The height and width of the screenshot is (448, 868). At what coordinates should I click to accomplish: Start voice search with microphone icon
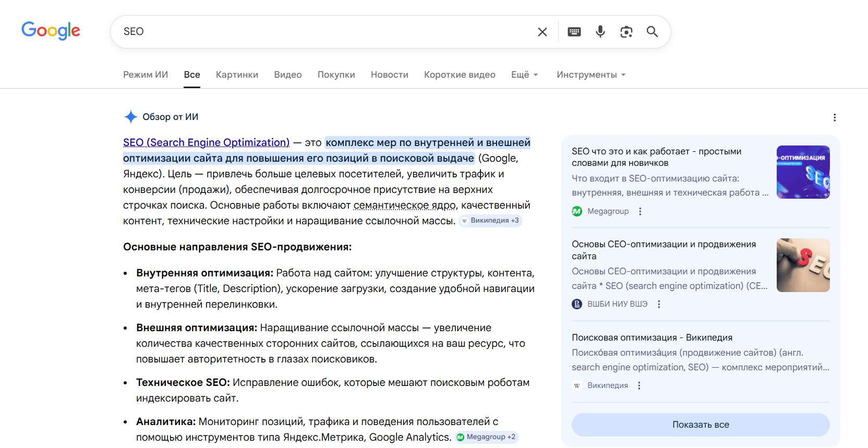pos(600,32)
